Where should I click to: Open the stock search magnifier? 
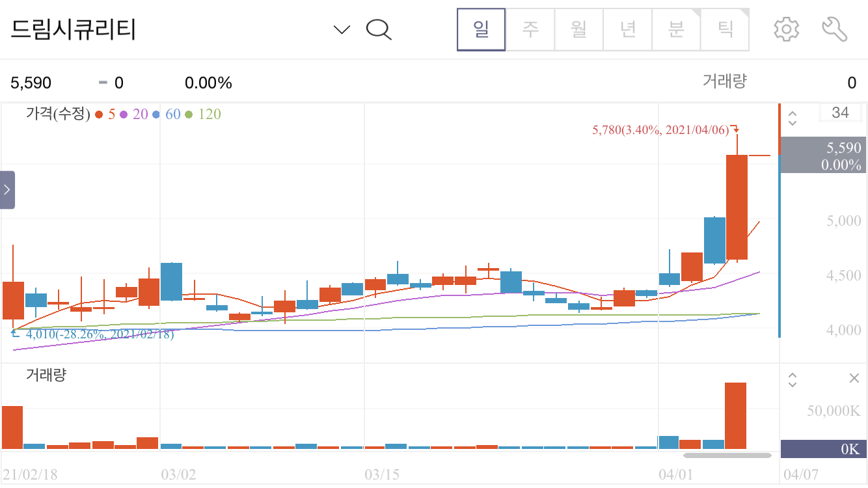(x=379, y=29)
